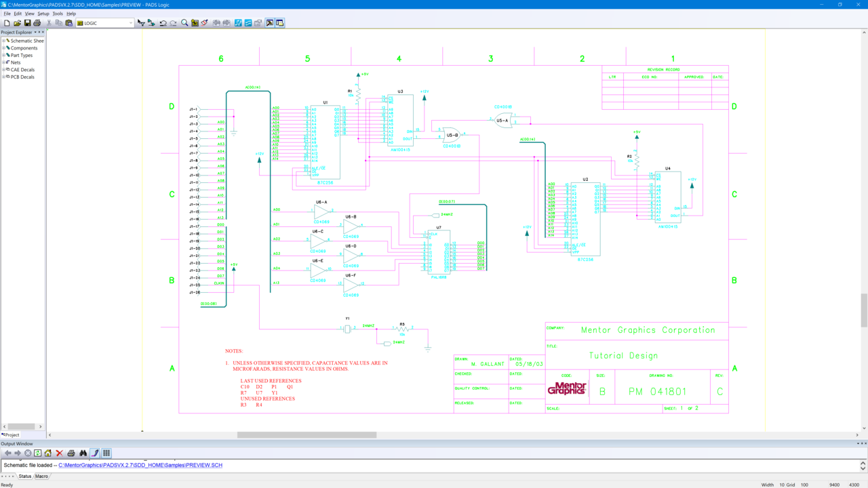Click the second blue PADS Router link icon
Screen dimensions: 868x488
pyautogui.click(x=248, y=23)
